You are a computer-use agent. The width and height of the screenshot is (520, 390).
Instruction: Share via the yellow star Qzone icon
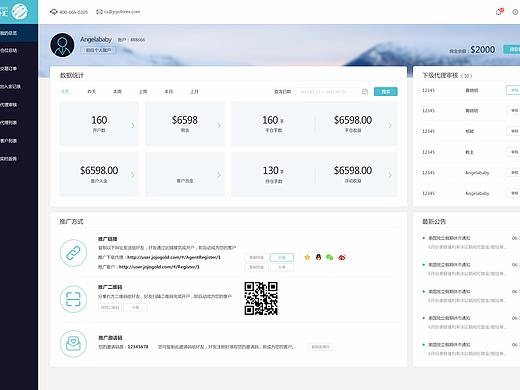307,257
